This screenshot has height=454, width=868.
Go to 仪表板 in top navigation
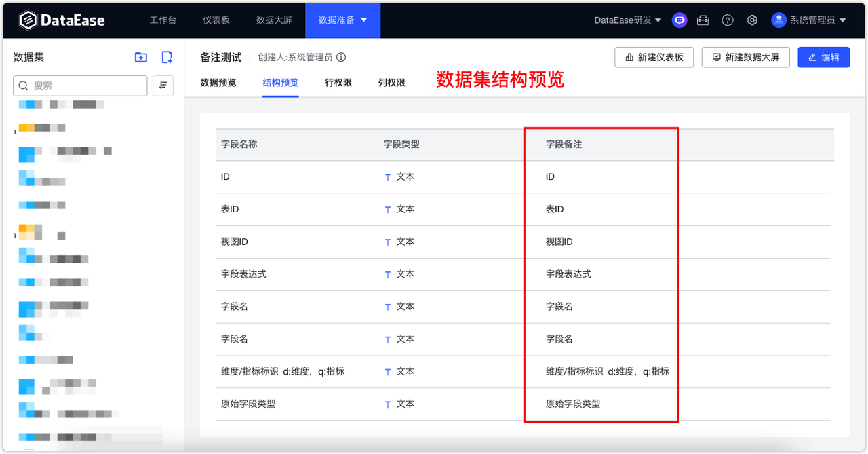tap(216, 20)
